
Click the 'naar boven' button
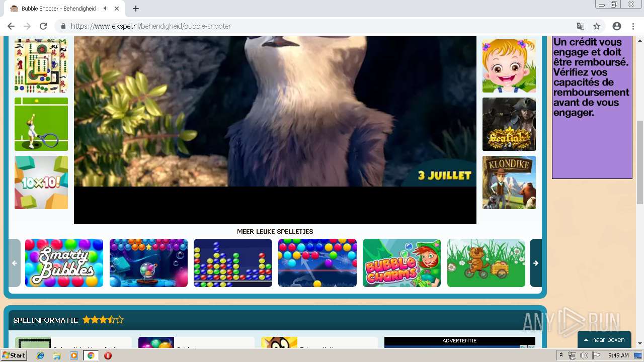(604, 340)
